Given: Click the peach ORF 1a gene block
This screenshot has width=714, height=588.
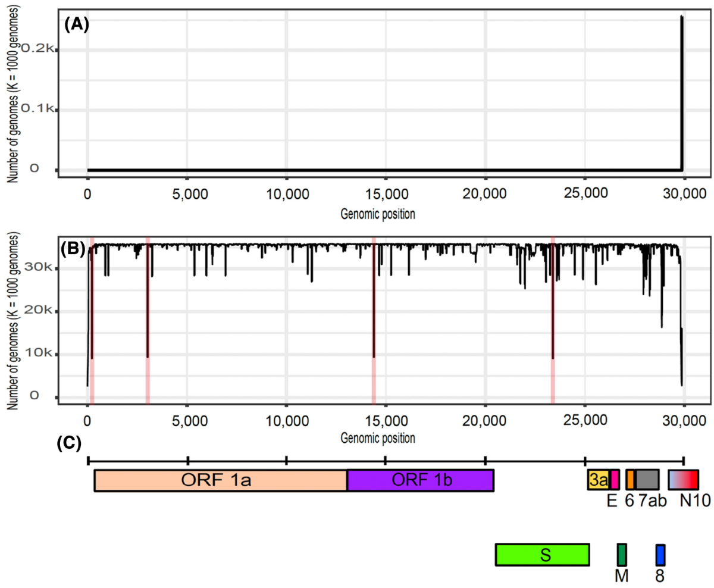Looking at the screenshot, I should click(220, 480).
